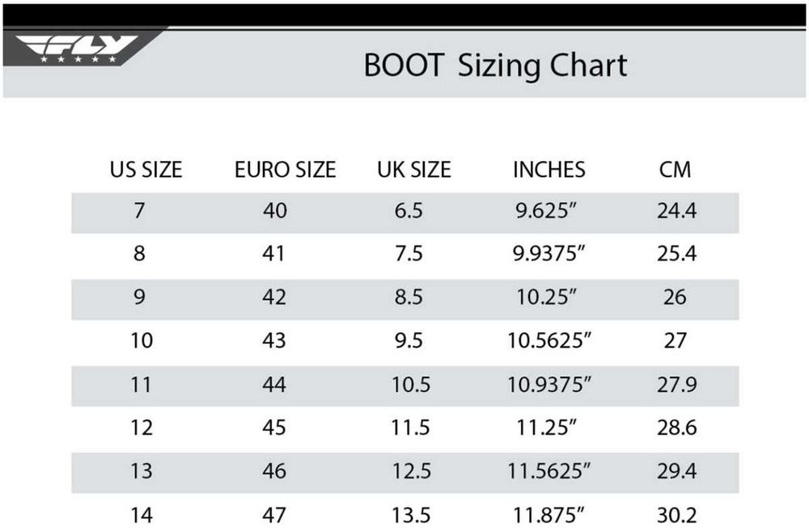Click the BOOT Sizing Chart title
This screenshot has width=809, height=532.
click(x=495, y=65)
